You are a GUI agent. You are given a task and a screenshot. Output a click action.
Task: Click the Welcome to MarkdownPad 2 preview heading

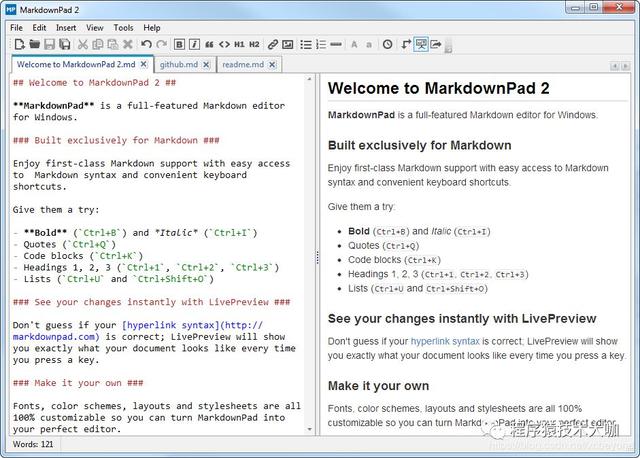pyautogui.click(x=438, y=88)
